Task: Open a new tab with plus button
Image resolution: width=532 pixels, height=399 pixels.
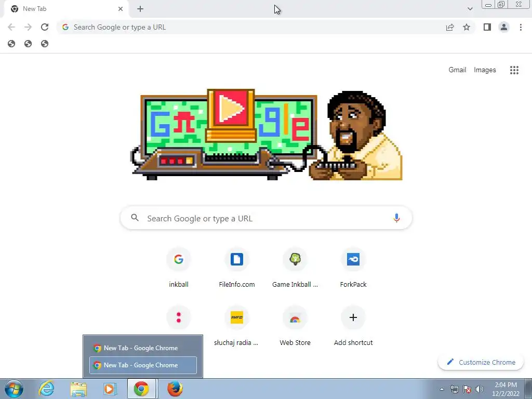Action: (140, 9)
